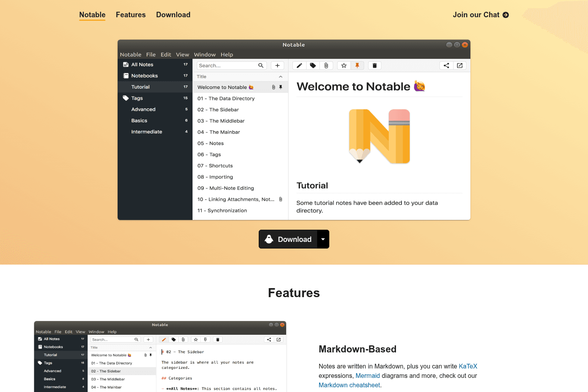This screenshot has width=588, height=392.
Task: Click the magnifier icon in top app search box
Action: tap(261, 65)
